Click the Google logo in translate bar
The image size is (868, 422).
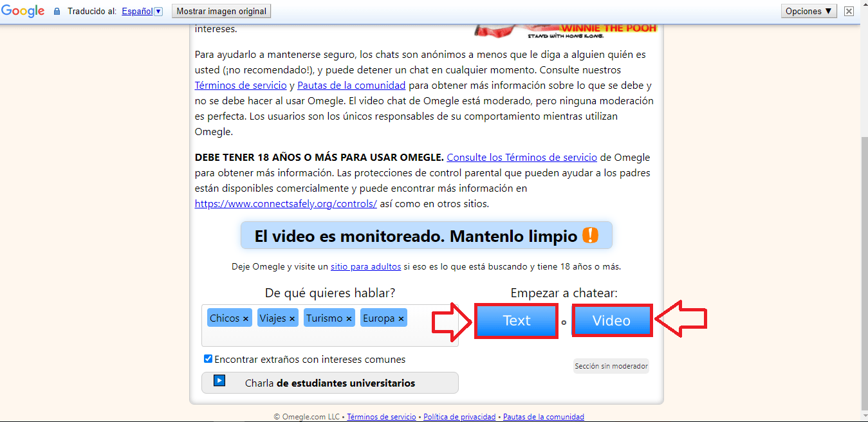click(x=23, y=11)
